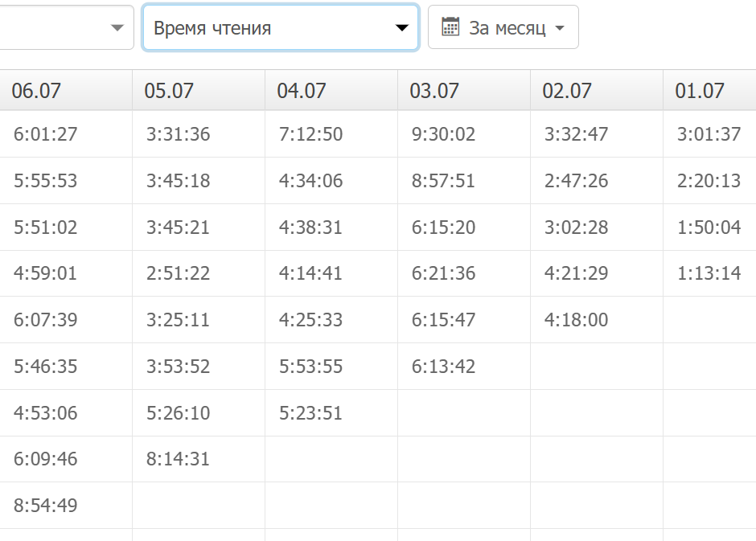Click the 5:23:51 cell under 04.07
Screen dimensions: 756x541
click(x=311, y=413)
